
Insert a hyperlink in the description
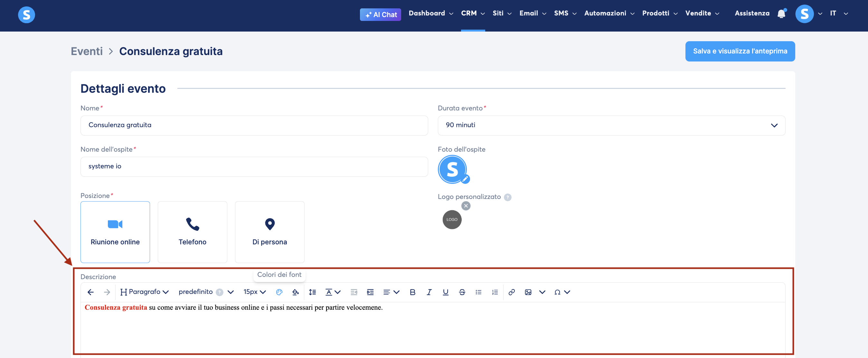tap(512, 292)
